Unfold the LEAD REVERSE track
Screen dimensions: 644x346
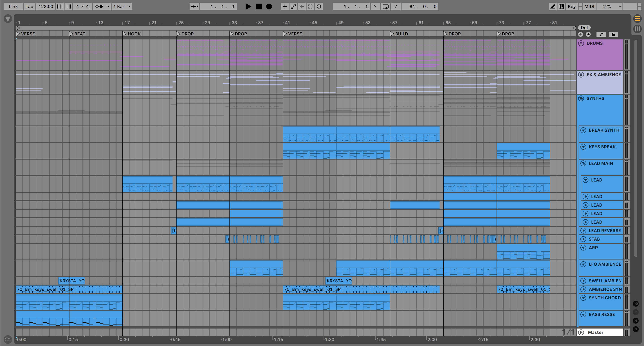pyautogui.click(x=583, y=231)
